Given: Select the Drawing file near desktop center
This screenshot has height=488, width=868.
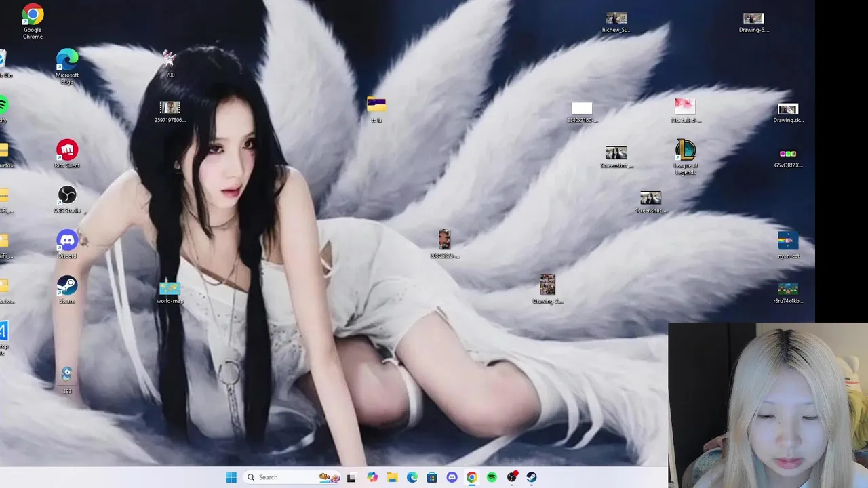Looking at the screenshot, I should click(x=548, y=289).
